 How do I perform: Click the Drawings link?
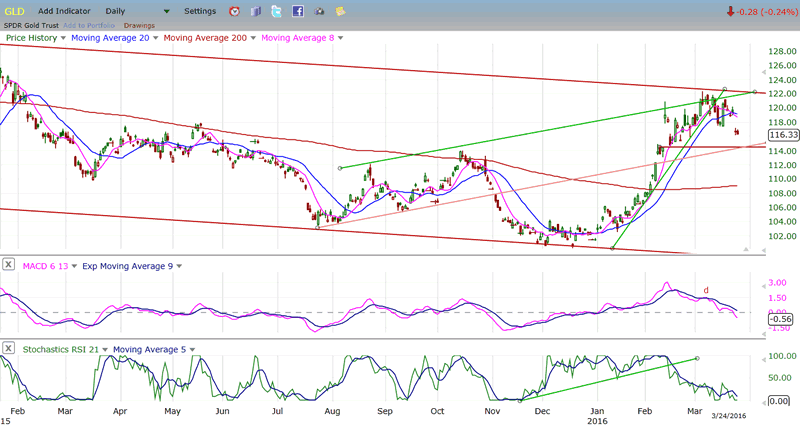point(139,24)
